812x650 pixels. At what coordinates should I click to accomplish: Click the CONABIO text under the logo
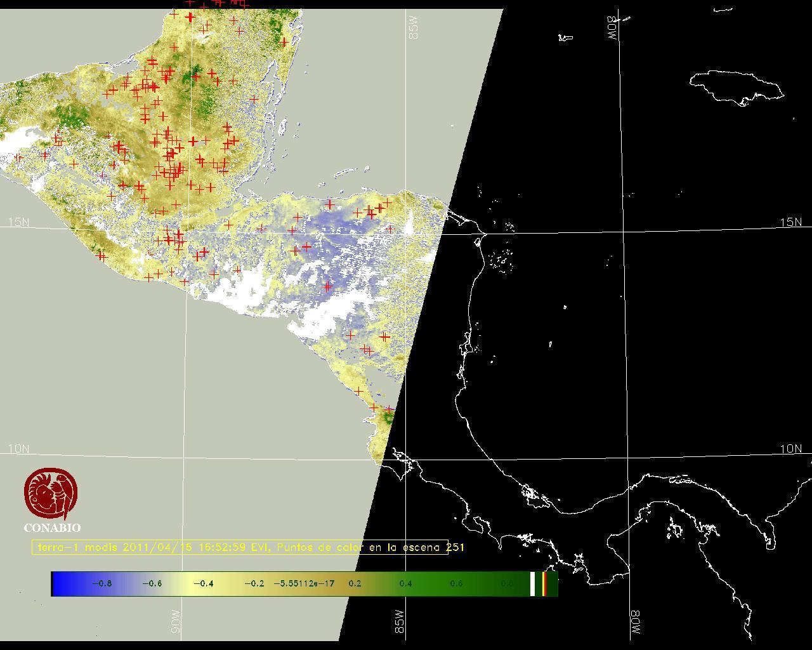(x=52, y=528)
